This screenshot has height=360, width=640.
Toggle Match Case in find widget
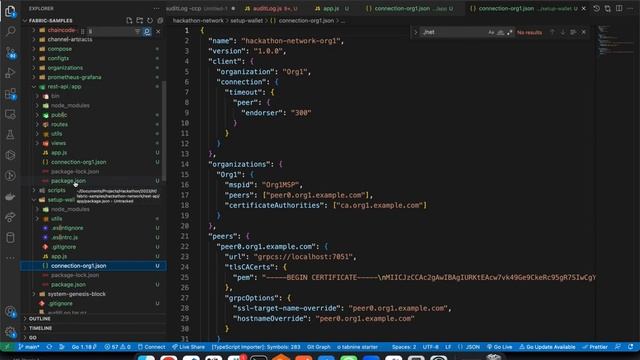[491, 32]
